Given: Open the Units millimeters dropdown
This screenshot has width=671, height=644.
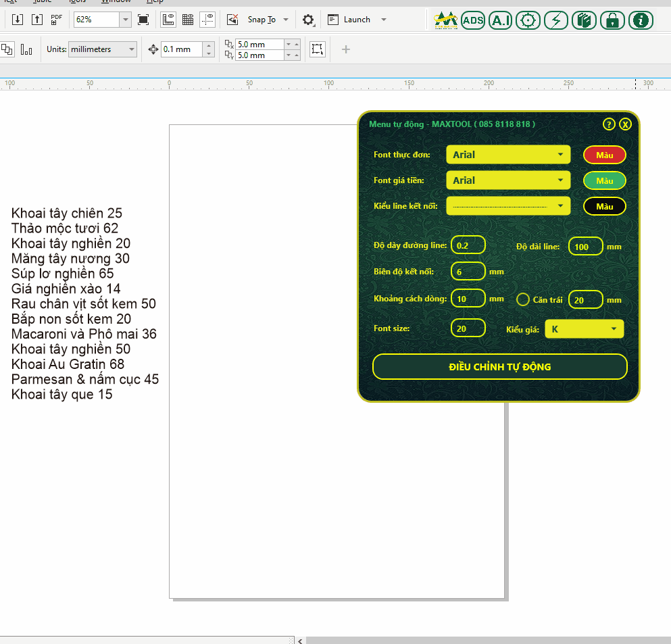Looking at the screenshot, I should [x=101, y=49].
